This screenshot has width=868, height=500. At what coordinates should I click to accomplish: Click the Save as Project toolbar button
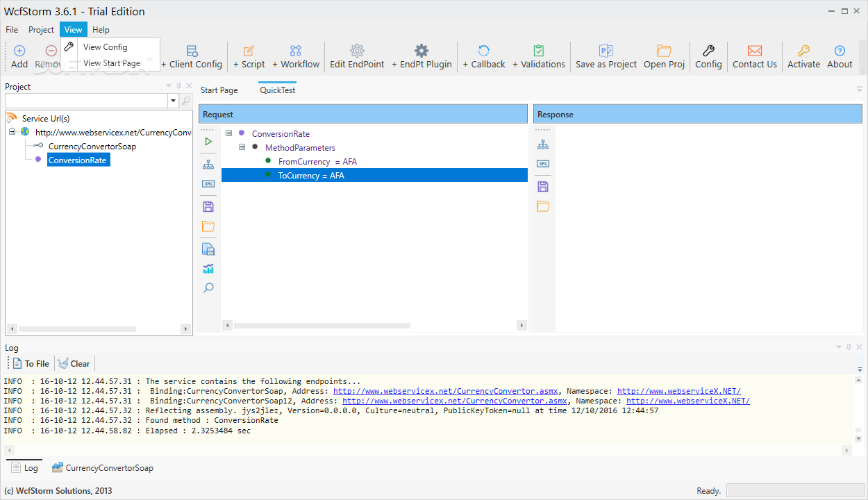pos(606,56)
